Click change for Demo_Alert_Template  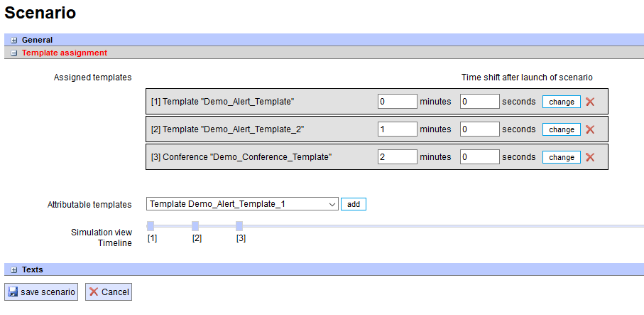pyautogui.click(x=562, y=102)
